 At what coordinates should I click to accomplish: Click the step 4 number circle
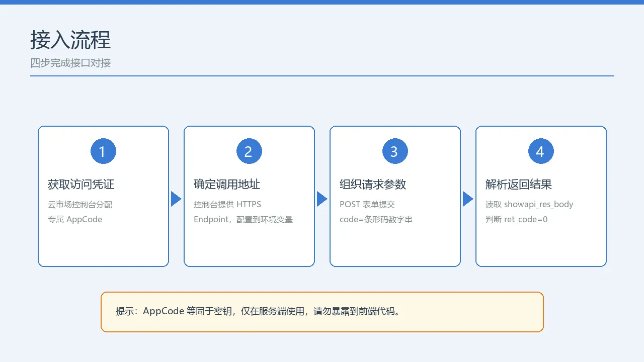point(541,151)
